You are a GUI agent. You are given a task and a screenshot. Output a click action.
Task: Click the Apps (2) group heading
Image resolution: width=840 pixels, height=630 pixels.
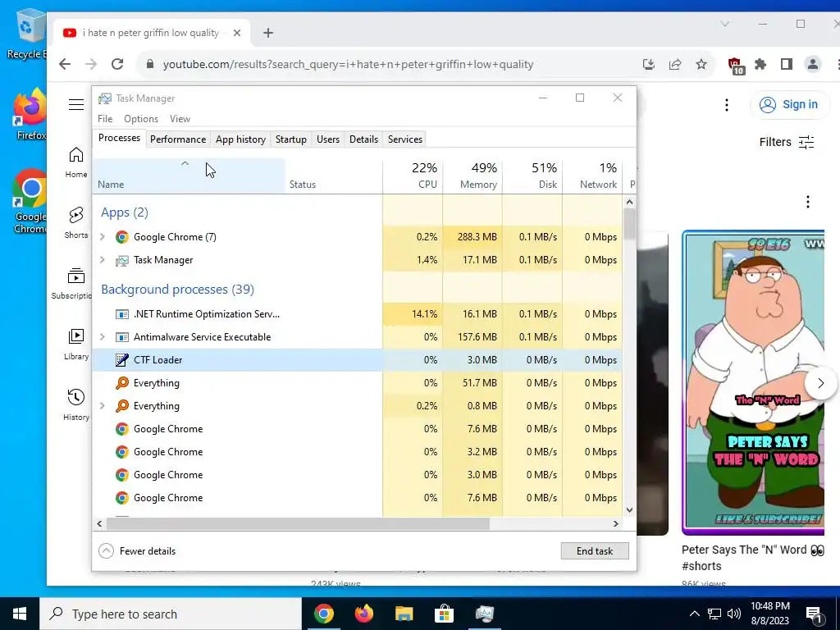click(125, 212)
